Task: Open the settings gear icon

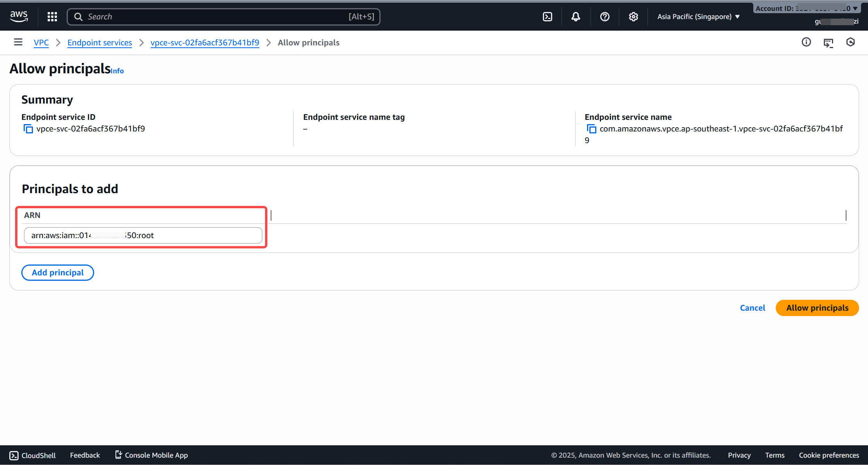Action: click(x=633, y=17)
